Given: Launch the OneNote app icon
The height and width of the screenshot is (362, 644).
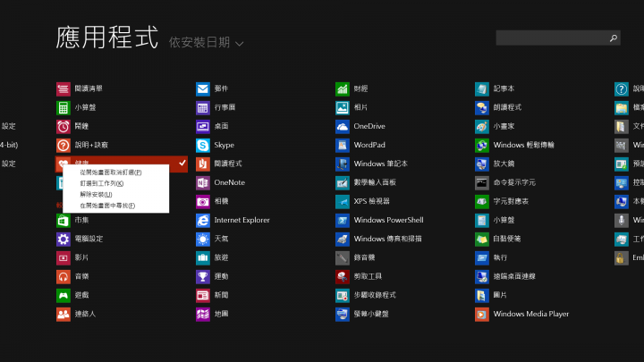Looking at the screenshot, I should 203,182.
